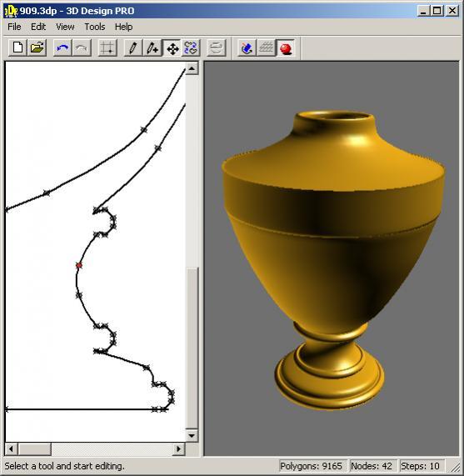Click the blue paint bucket render icon

click(x=247, y=48)
